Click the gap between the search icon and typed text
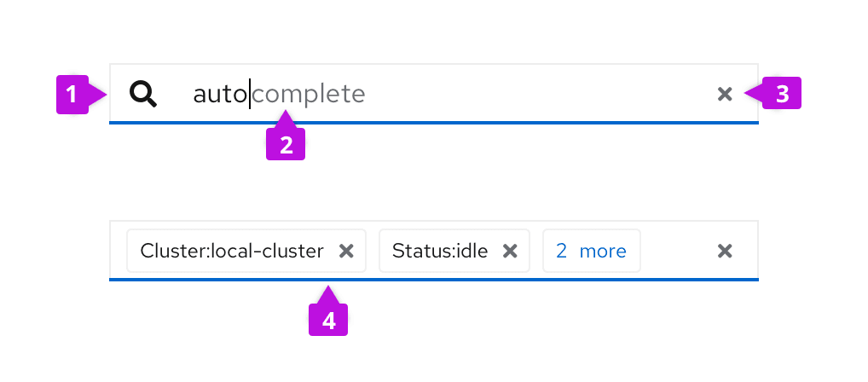Image resolution: width=868 pixels, height=382 pixels. point(176,94)
